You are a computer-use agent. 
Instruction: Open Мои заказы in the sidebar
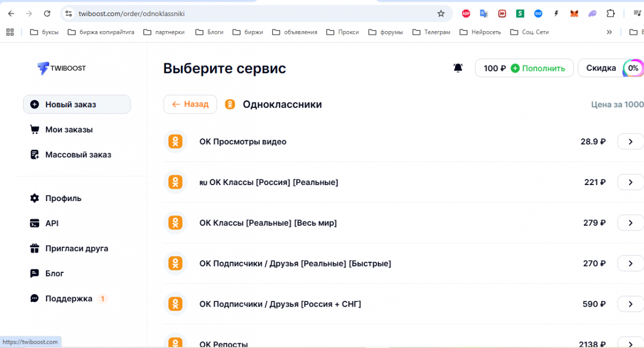tap(69, 130)
